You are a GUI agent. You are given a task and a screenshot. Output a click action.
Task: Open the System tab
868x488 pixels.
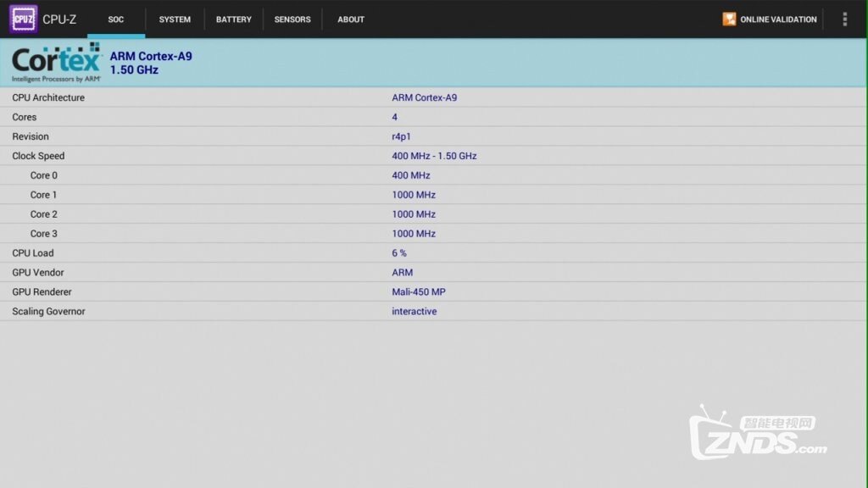(175, 19)
